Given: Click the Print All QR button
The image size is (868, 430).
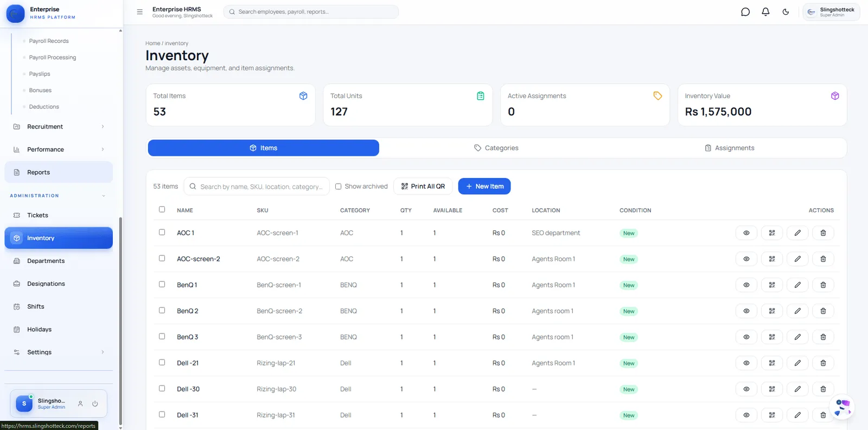Looking at the screenshot, I should [423, 187].
